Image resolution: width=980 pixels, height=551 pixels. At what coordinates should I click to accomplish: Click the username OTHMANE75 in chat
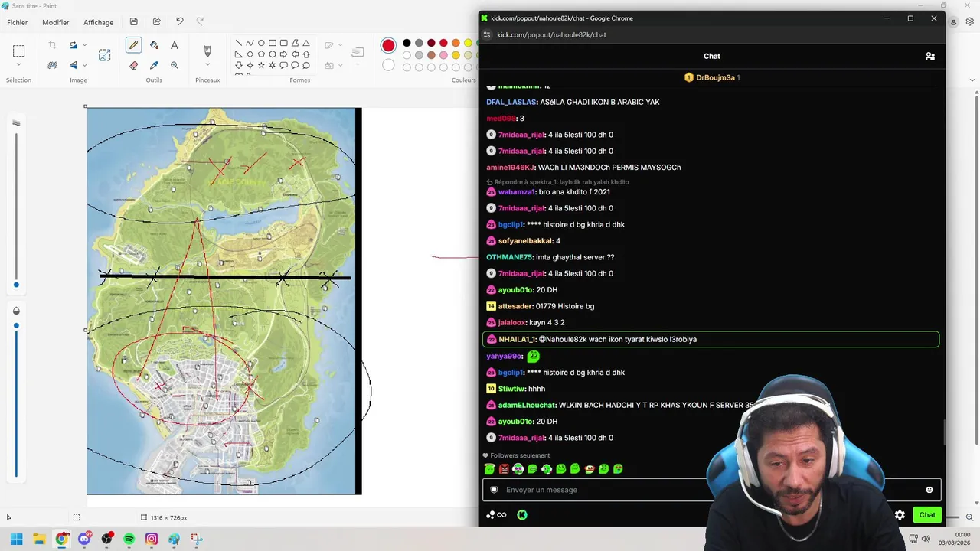pyautogui.click(x=509, y=257)
